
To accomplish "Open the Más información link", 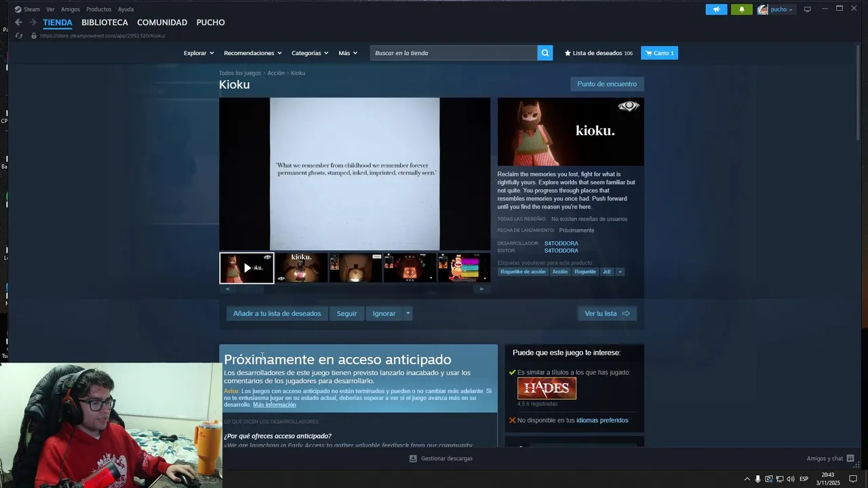I will click(x=275, y=405).
